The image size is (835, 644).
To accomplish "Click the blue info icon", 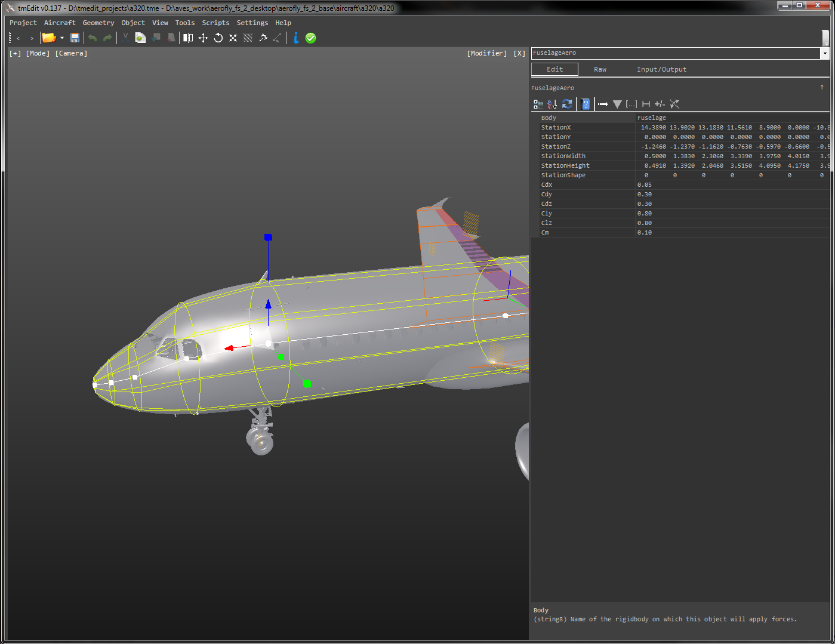I will (x=295, y=38).
